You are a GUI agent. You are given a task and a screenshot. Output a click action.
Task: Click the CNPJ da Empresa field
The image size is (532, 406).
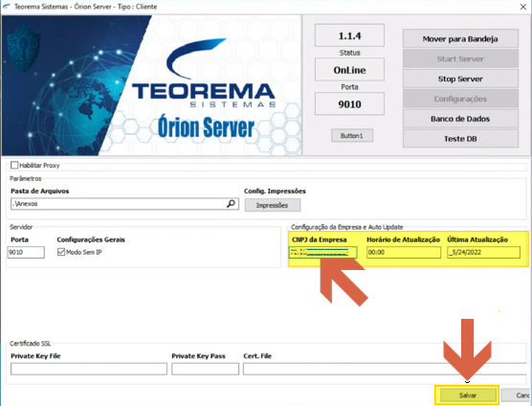(x=323, y=252)
